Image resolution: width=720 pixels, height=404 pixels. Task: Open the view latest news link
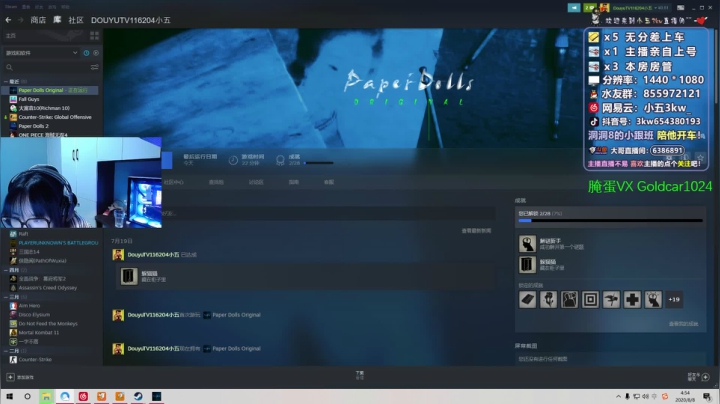point(476,230)
